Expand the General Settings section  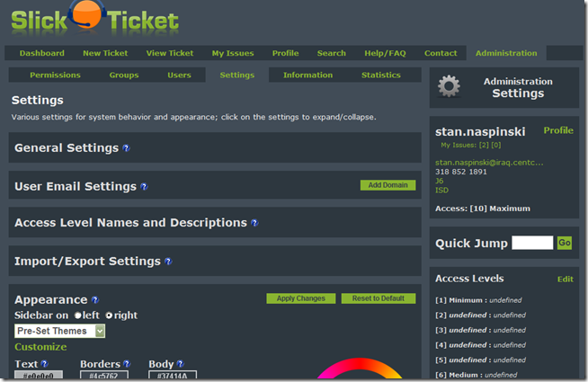click(67, 148)
